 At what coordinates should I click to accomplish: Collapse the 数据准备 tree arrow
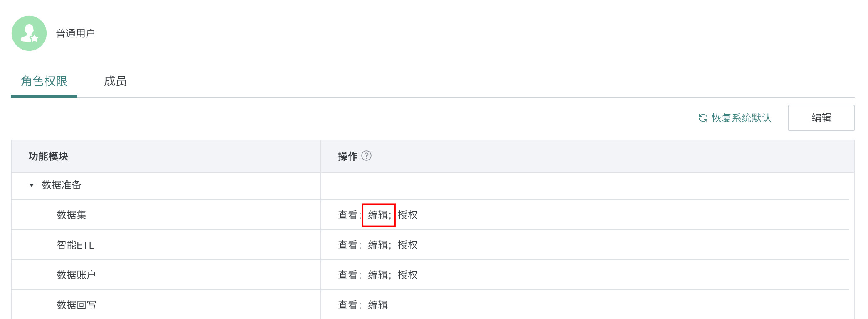pyautogui.click(x=32, y=185)
